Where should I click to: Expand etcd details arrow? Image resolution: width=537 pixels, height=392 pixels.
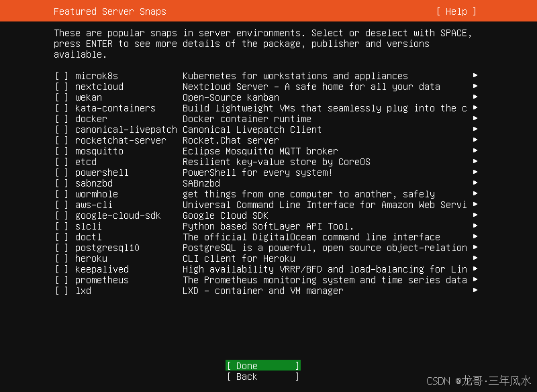[475, 161]
